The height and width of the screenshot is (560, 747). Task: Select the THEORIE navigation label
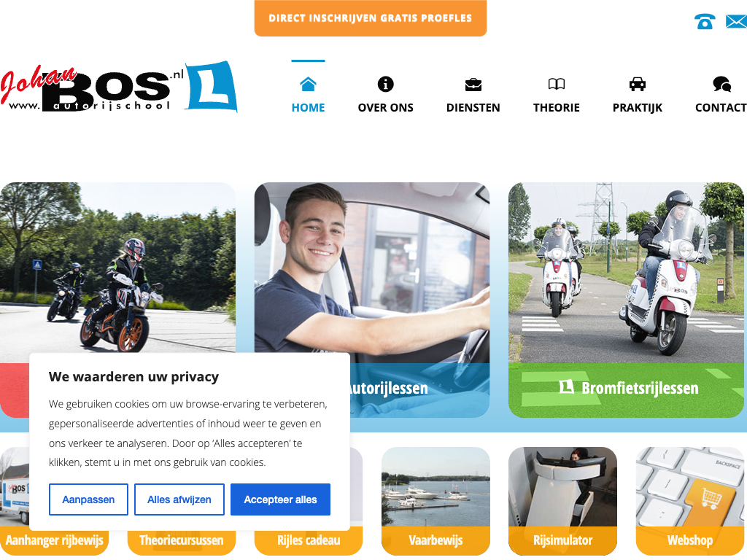(557, 108)
